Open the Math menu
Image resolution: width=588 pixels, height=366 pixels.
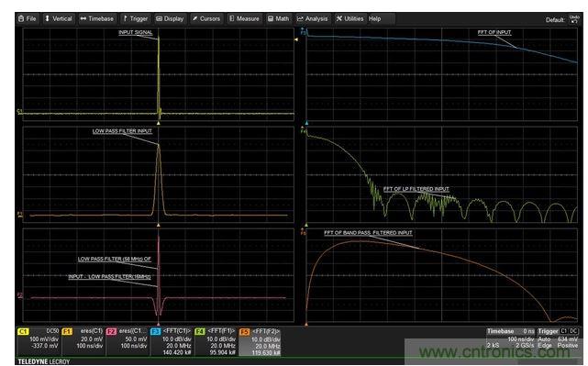[x=279, y=18]
